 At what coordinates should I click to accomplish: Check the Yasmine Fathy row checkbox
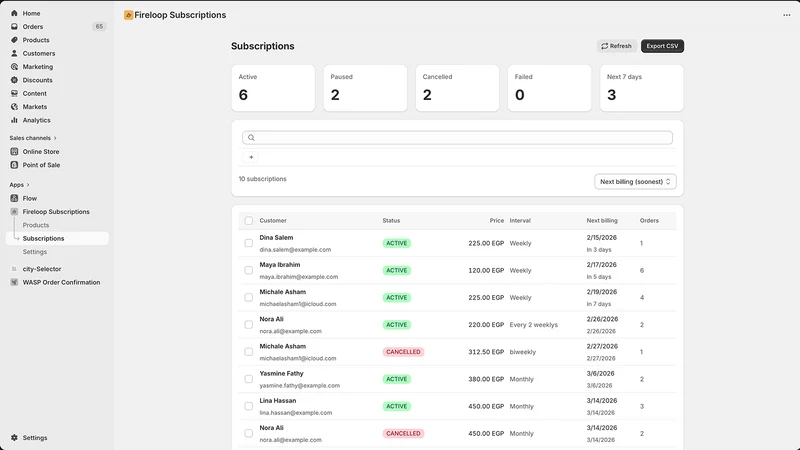click(248, 379)
